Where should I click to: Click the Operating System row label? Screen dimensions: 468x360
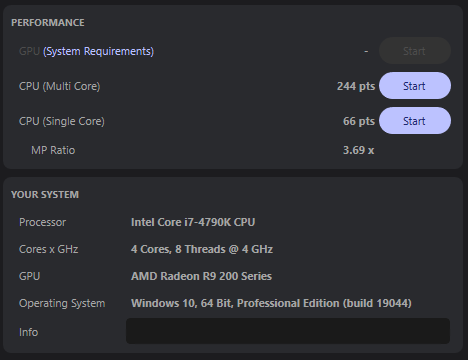click(62, 303)
